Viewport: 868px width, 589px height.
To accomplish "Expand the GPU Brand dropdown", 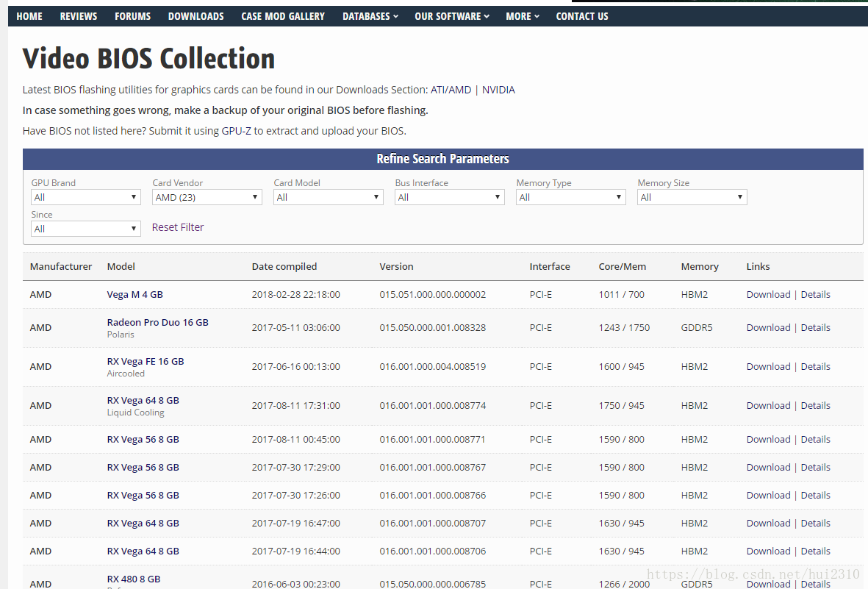I will coord(85,197).
